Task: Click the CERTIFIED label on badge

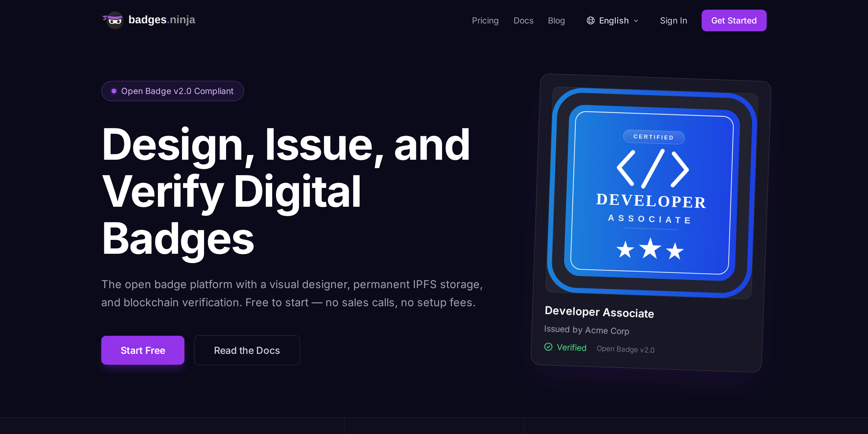Action: tap(654, 137)
